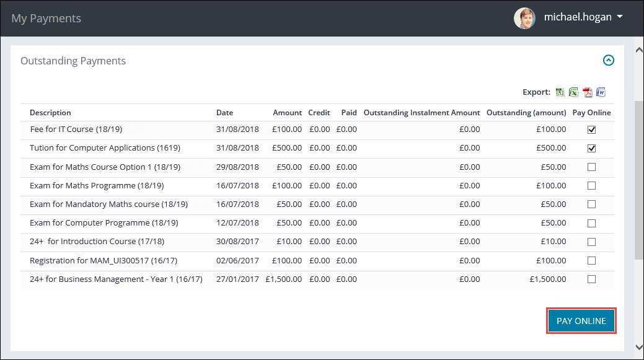The image size is (644, 360).
Task: Click 'Tution for Computer Applications (1619)' description
Action: [x=105, y=147]
